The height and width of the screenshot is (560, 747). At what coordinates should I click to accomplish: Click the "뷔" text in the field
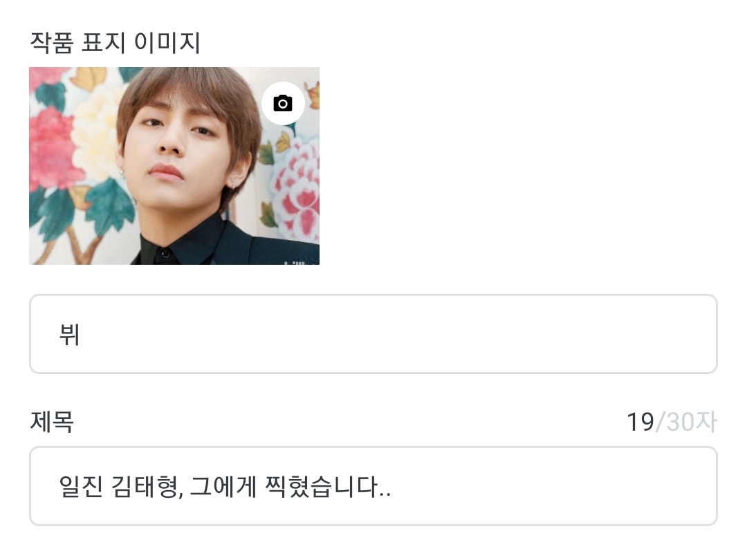[x=69, y=335]
